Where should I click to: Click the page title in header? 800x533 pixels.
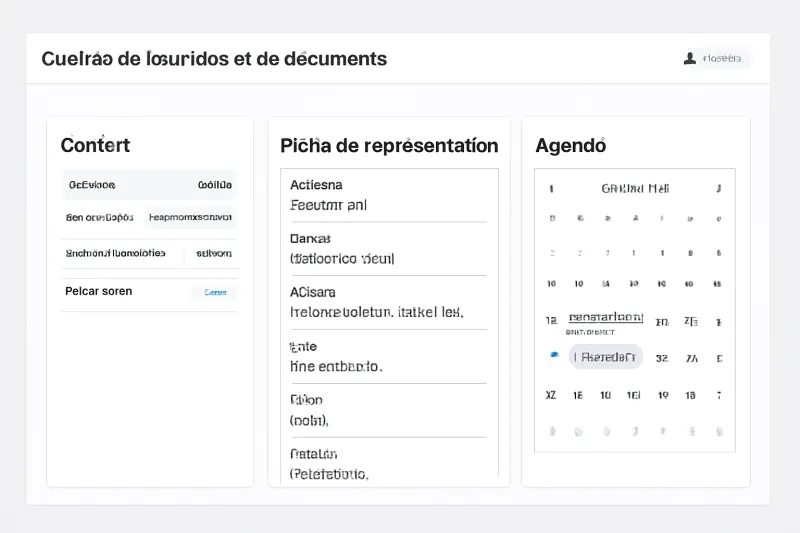point(214,59)
